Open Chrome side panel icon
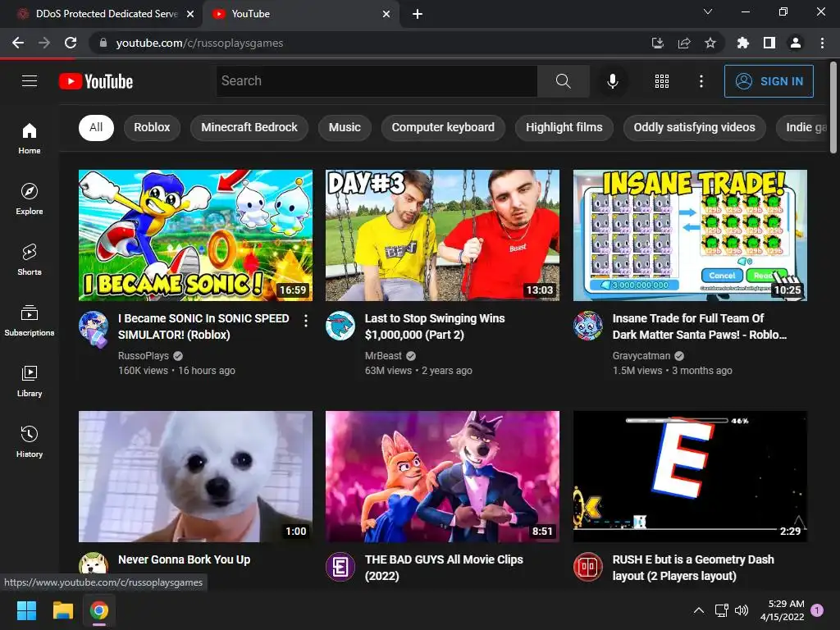The width and height of the screenshot is (840, 630). tap(769, 43)
